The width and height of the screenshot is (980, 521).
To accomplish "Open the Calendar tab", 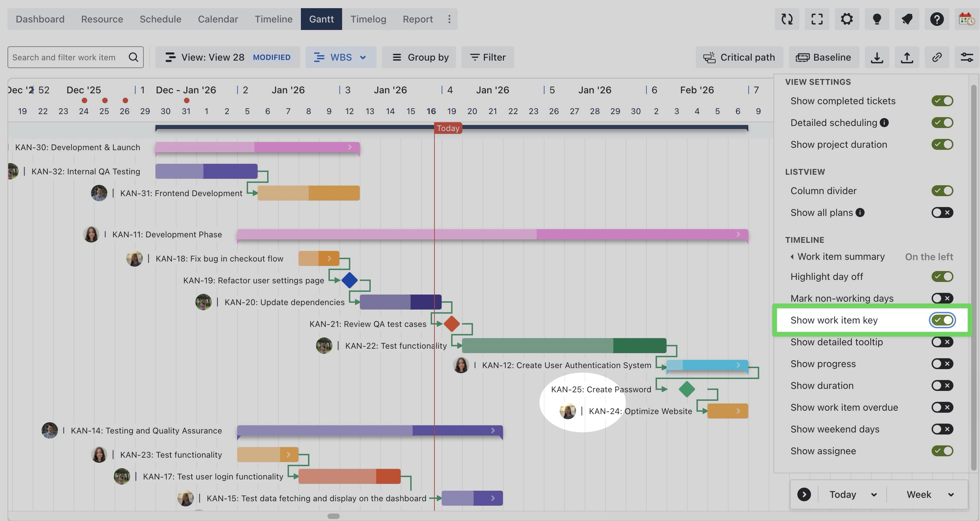I will coord(218,19).
